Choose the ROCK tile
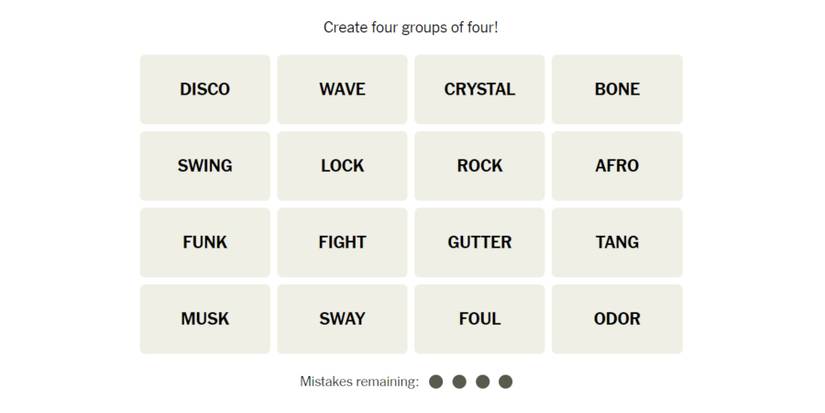825x413 pixels. pos(479,166)
